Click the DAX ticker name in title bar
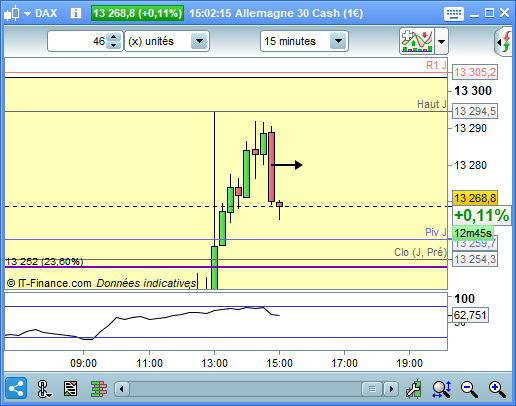The image size is (516, 406). click(46, 13)
